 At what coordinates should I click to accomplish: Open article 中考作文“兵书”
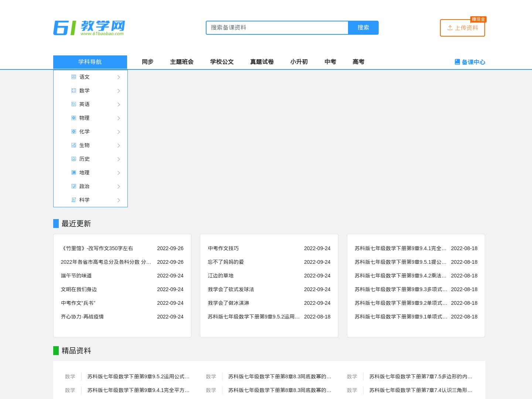[78, 303]
